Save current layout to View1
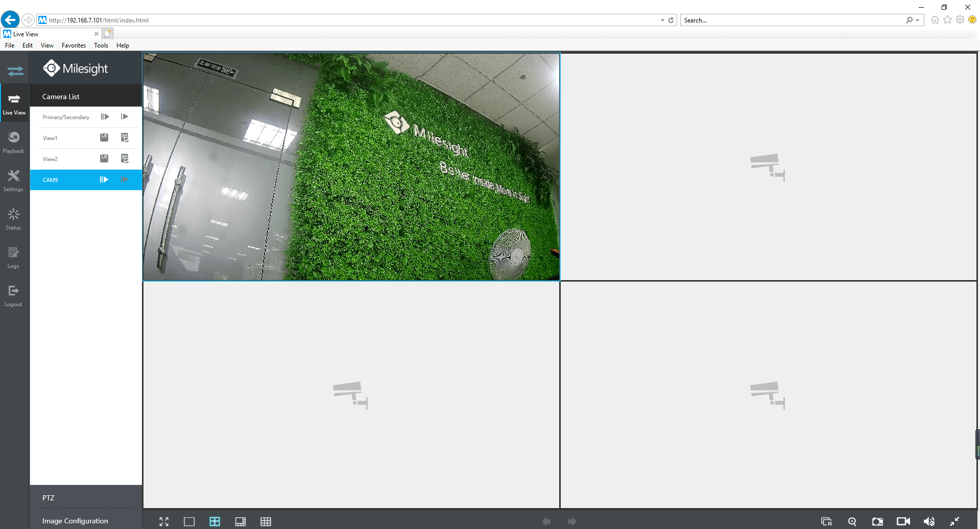 [x=104, y=137]
